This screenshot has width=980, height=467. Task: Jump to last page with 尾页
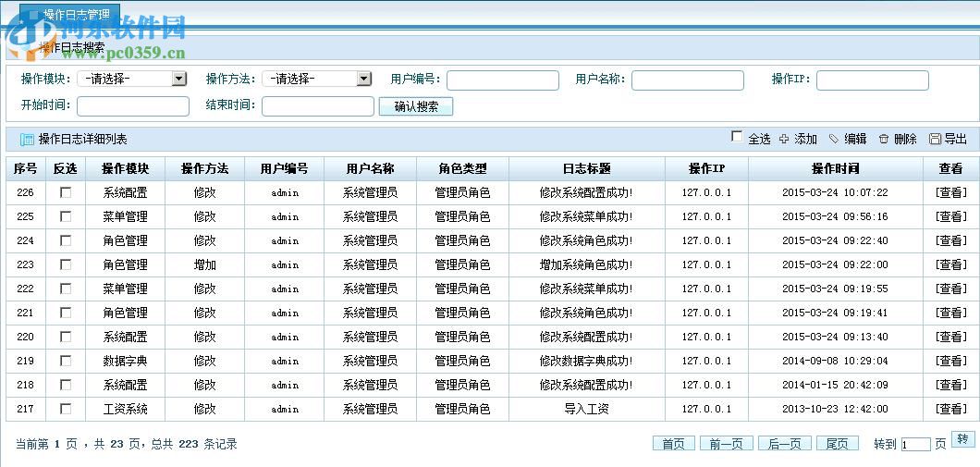coord(838,444)
